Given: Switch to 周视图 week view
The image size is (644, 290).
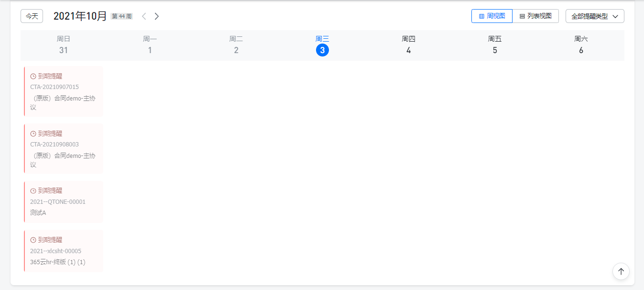Looking at the screenshot, I should pos(492,16).
